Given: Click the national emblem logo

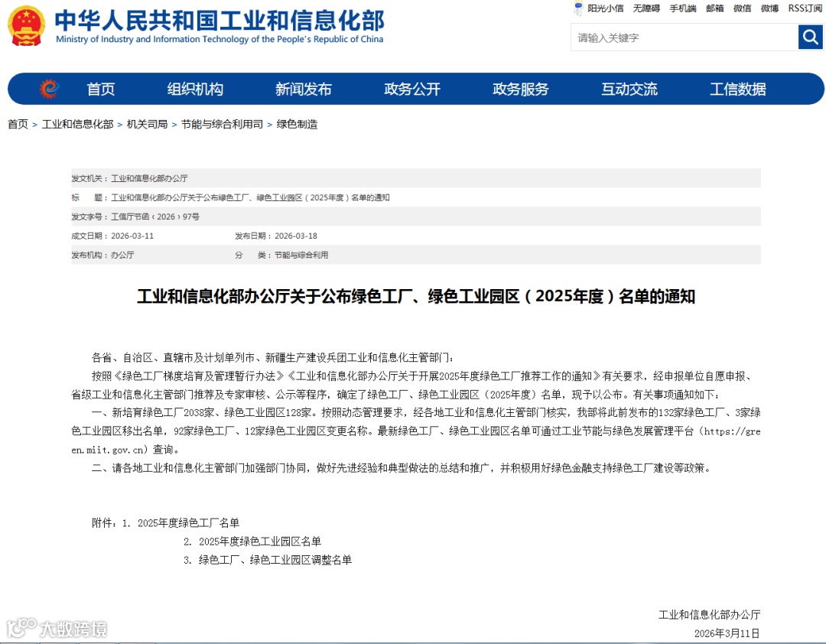Looking at the screenshot, I should click(26, 26).
